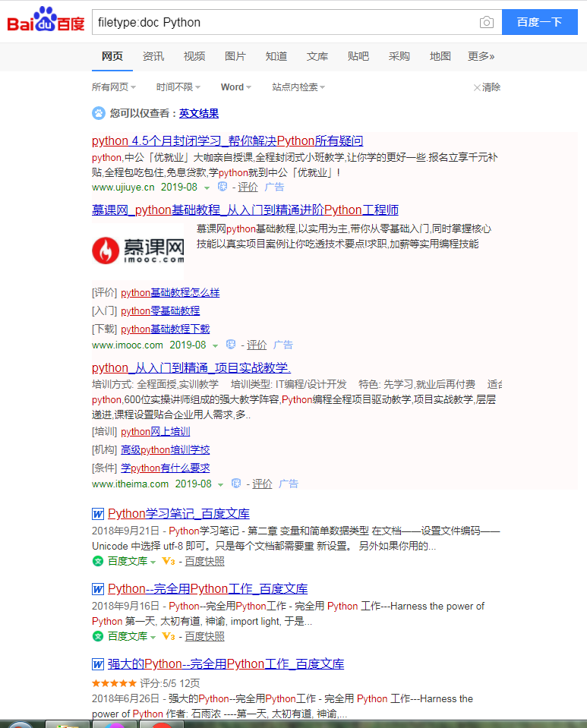587x728 pixels.
Task: Switch to the 视频 tab
Action: coord(194,57)
